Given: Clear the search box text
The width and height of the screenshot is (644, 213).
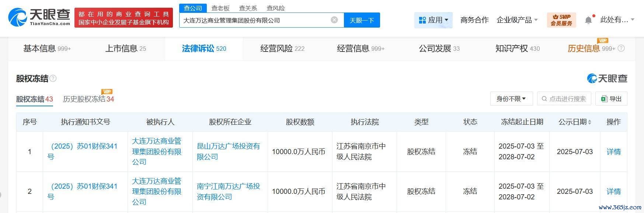Looking at the screenshot, I should 334,20.
